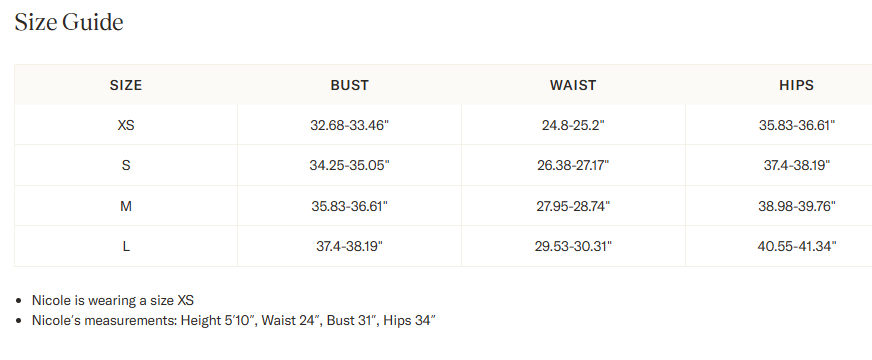Click the L size row label
Image resolution: width=872 pixels, height=360 pixels.
pyautogui.click(x=126, y=246)
